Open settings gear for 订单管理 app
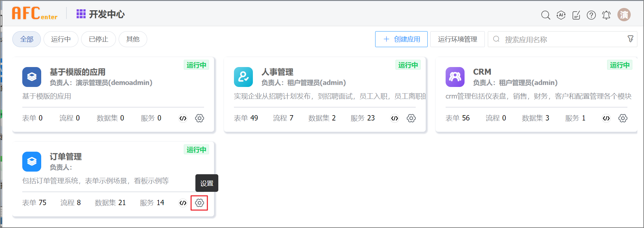 click(199, 203)
